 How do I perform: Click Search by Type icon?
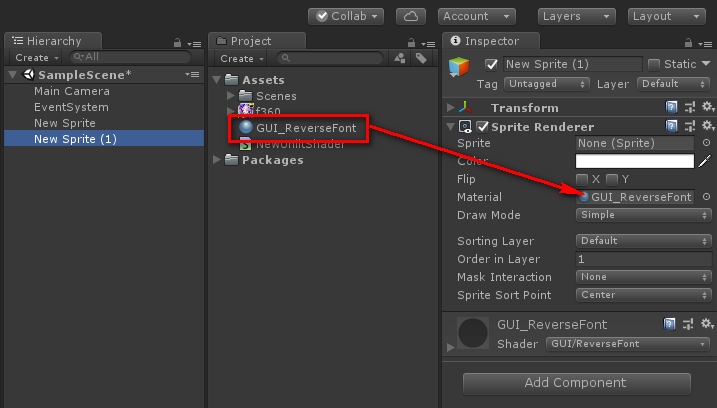pyautogui.click(x=400, y=58)
